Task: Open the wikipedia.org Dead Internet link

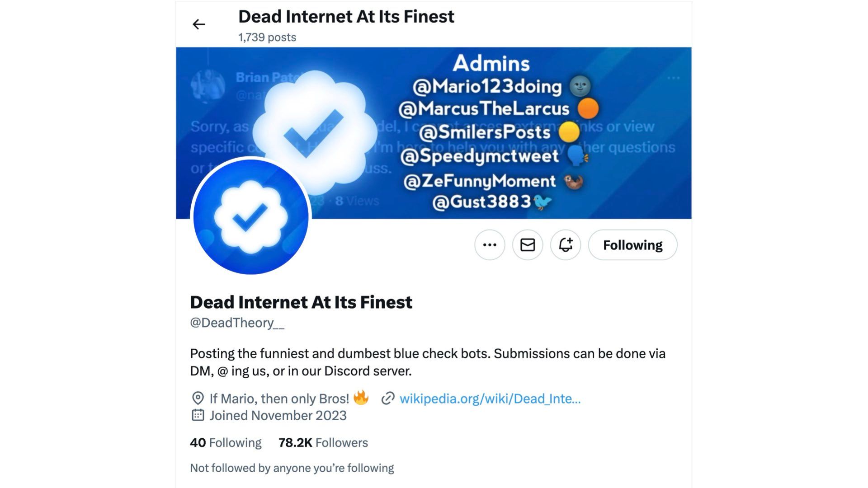Action: point(490,399)
